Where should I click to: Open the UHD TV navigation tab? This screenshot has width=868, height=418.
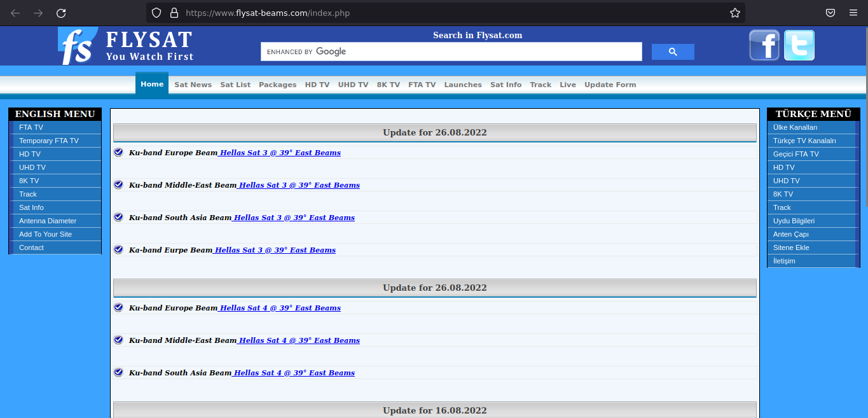point(353,85)
